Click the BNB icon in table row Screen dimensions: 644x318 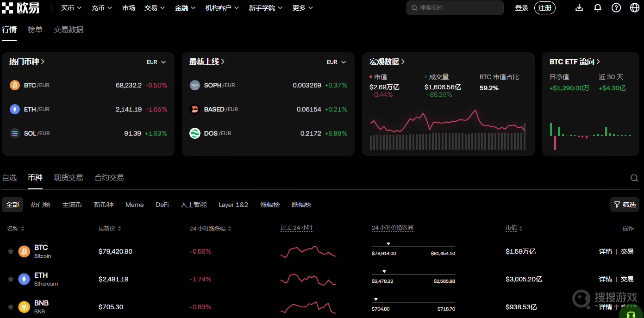24,307
